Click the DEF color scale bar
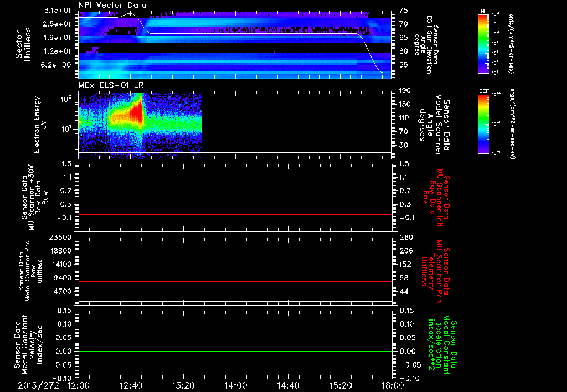Screen dimensions: 567x392 [483, 124]
